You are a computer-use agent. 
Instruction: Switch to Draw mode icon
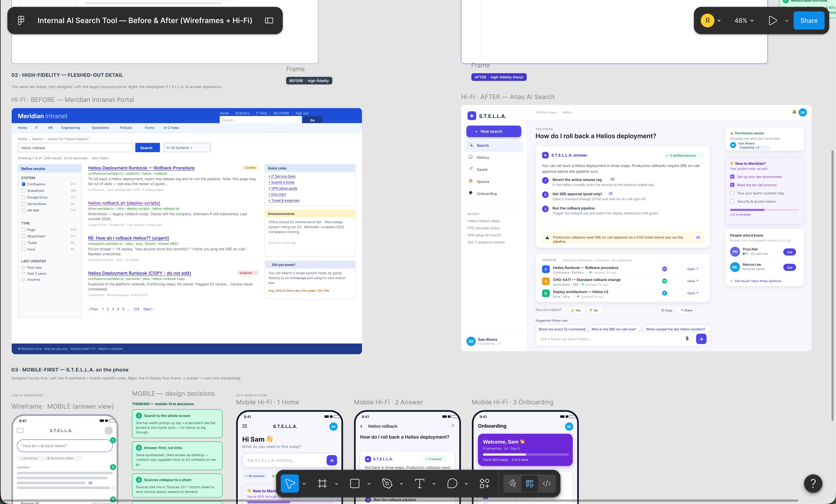click(512, 483)
